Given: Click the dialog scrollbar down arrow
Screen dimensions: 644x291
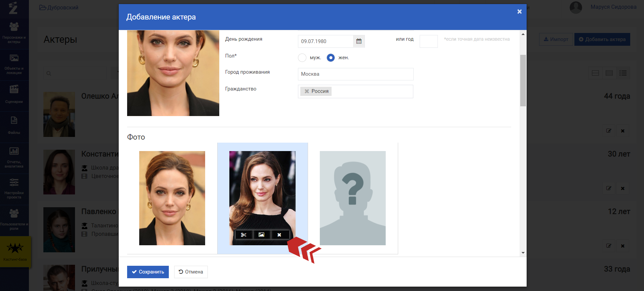Looking at the screenshot, I should 523,253.
